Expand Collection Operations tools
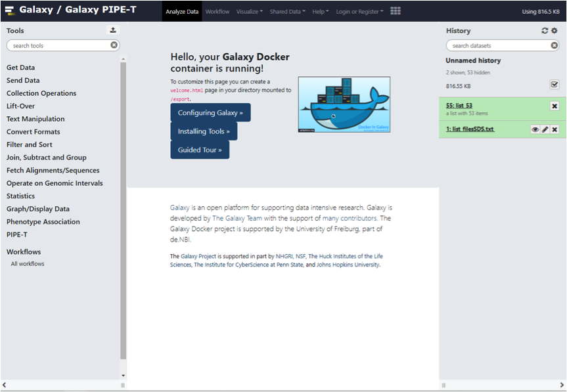Screen dimensions: 567x392 click(x=41, y=93)
